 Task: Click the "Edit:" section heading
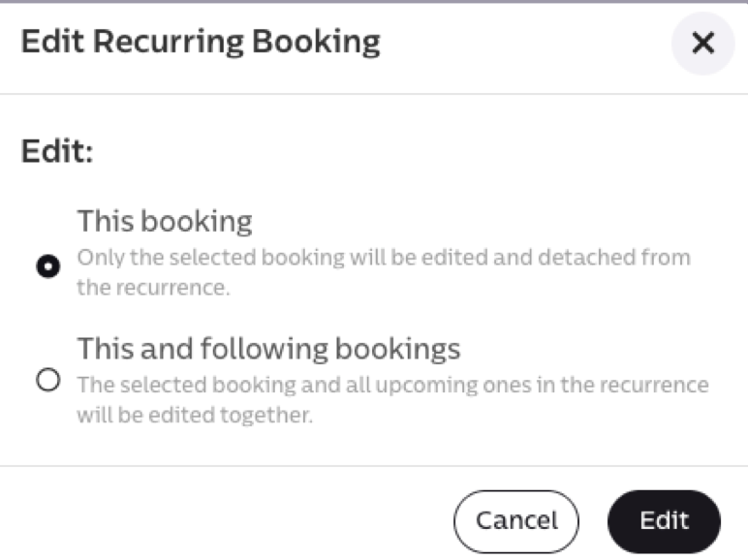pos(57,153)
